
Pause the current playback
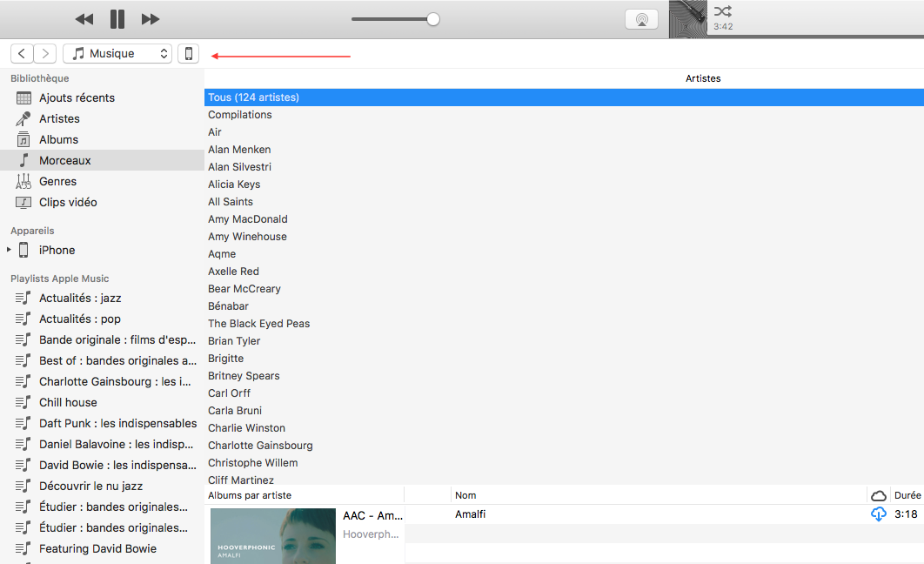[117, 19]
